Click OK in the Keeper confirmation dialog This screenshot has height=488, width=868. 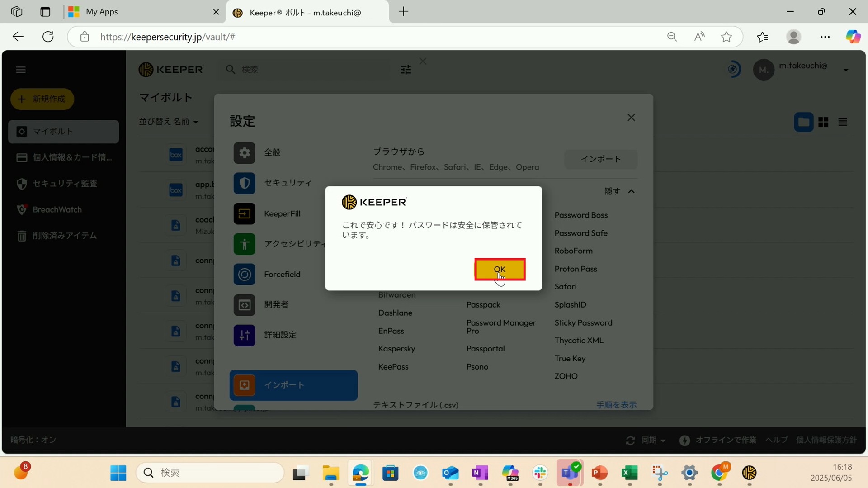tap(500, 270)
